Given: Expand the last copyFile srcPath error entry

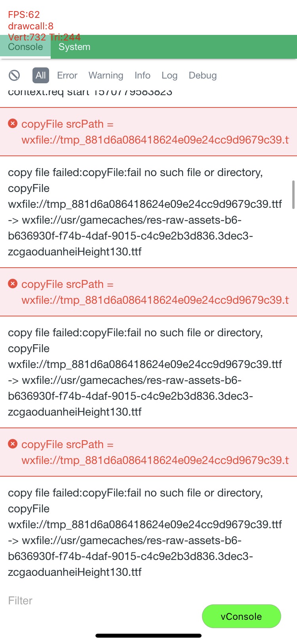Looking at the screenshot, I should [x=154, y=452].
